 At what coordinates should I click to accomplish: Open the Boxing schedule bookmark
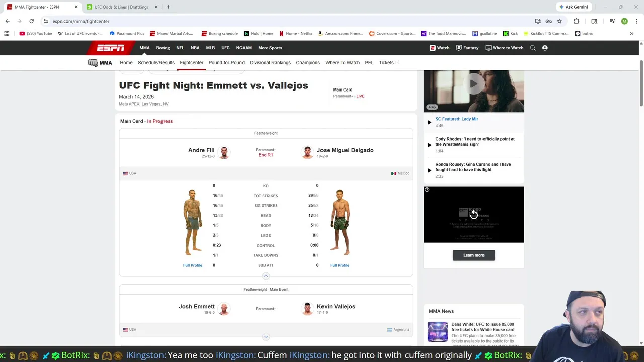click(x=219, y=33)
